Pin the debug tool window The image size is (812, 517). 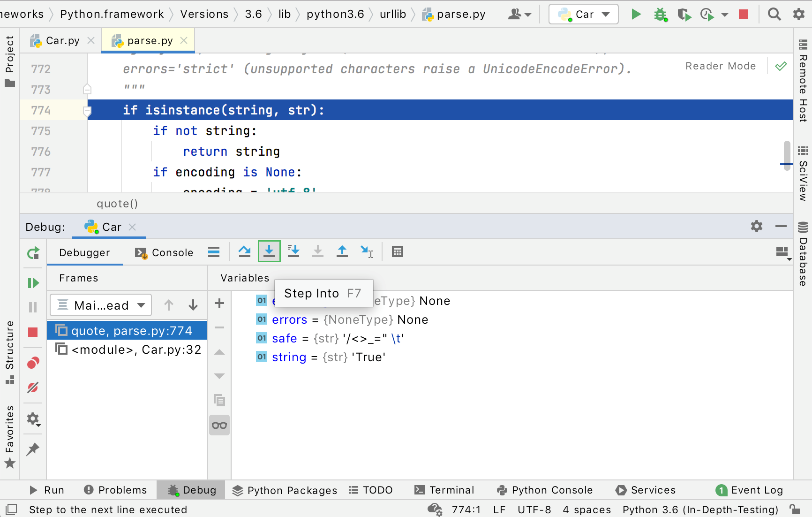coord(33,449)
